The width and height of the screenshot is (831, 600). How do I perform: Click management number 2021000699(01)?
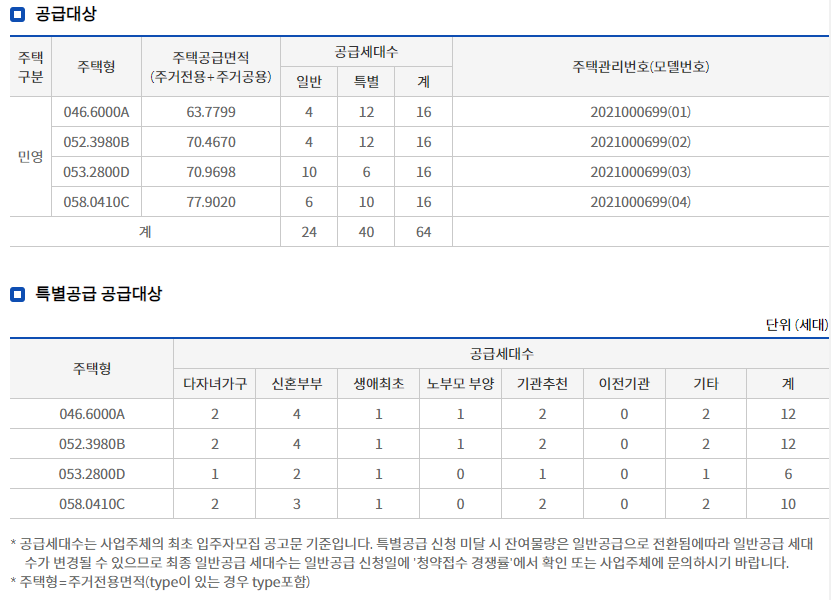(x=641, y=112)
